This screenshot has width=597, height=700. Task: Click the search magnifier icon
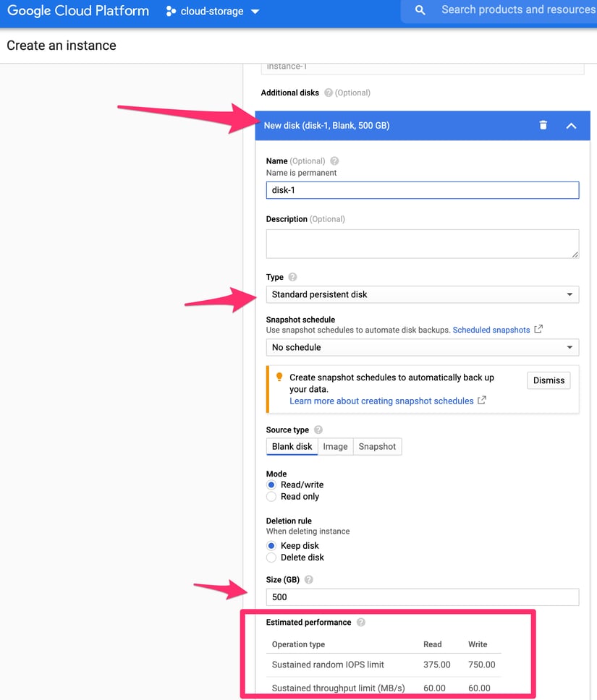tap(418, 10)
